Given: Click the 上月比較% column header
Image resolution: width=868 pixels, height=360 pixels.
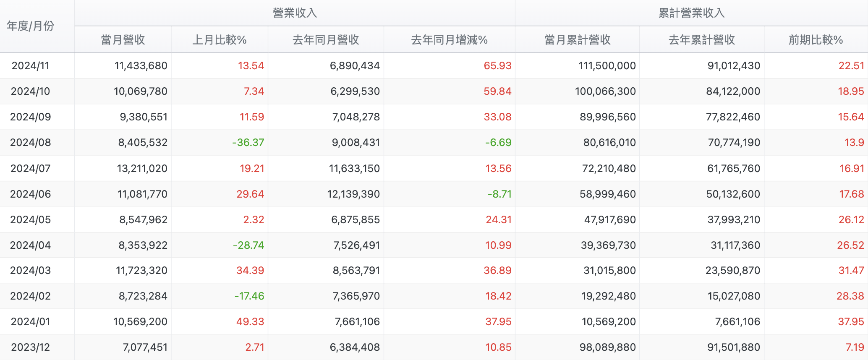Looking at the screenshot, I should [x=220, y=40].
